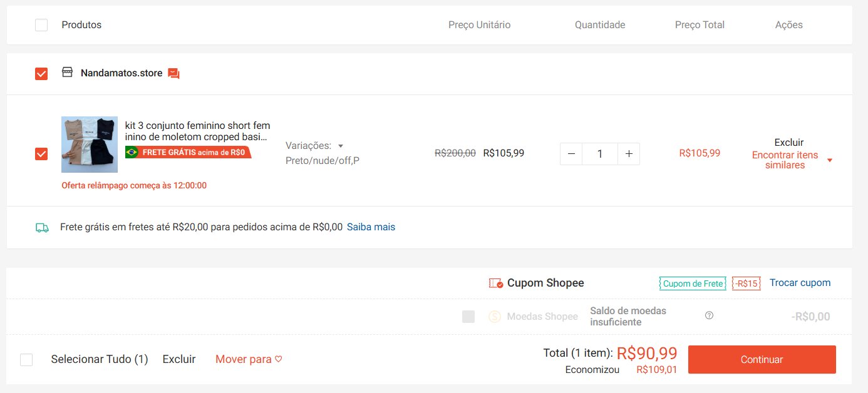Click the Saiba mais shipping link
868x393 pixels.
coord(371,227)
